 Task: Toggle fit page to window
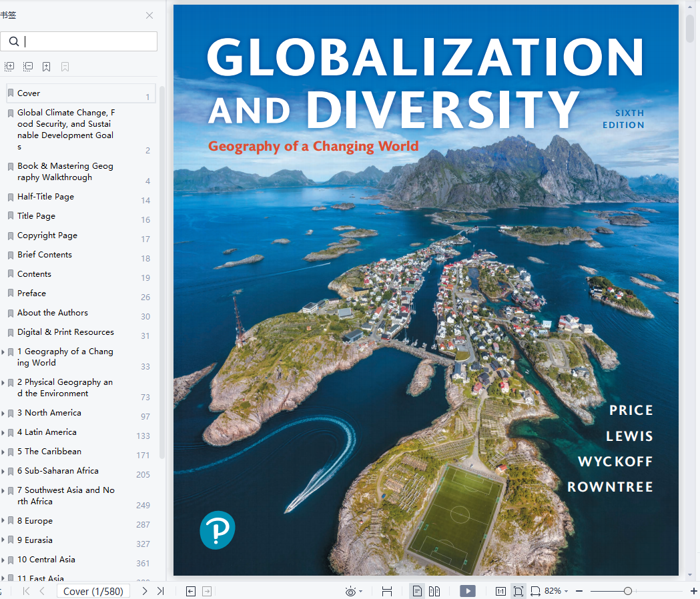coord(518,592)
